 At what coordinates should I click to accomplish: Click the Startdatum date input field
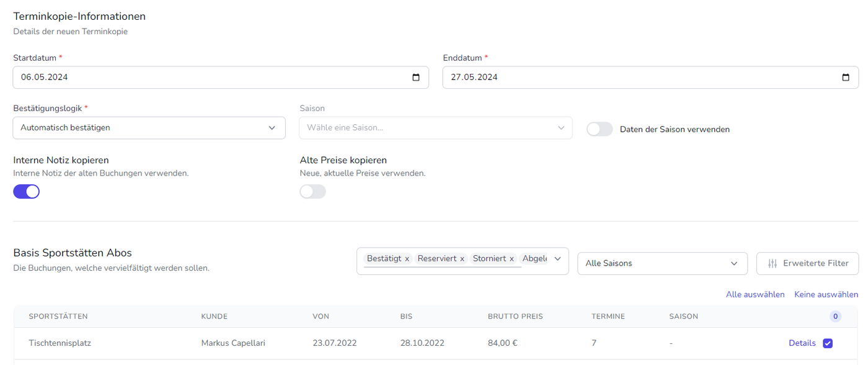pos(211,78)
